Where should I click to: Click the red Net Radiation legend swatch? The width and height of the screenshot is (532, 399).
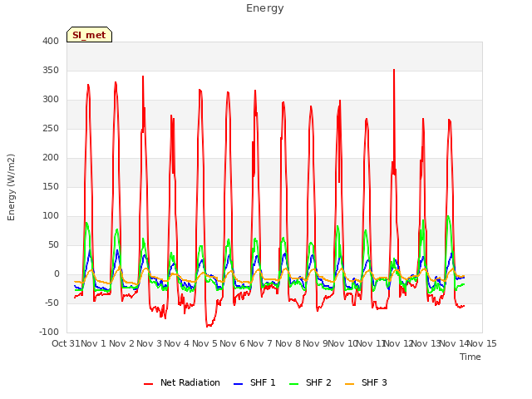point(148,384)
